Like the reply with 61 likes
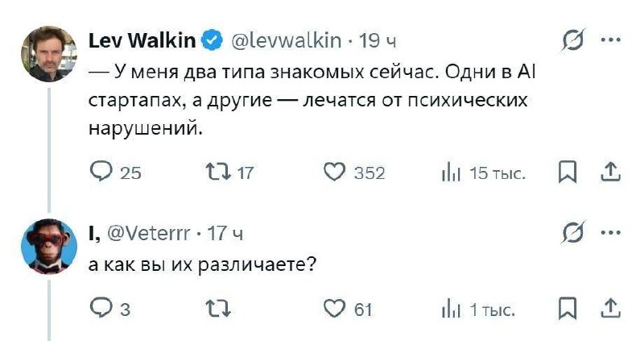Screen dimensions: 644x341 pos(348,309)
